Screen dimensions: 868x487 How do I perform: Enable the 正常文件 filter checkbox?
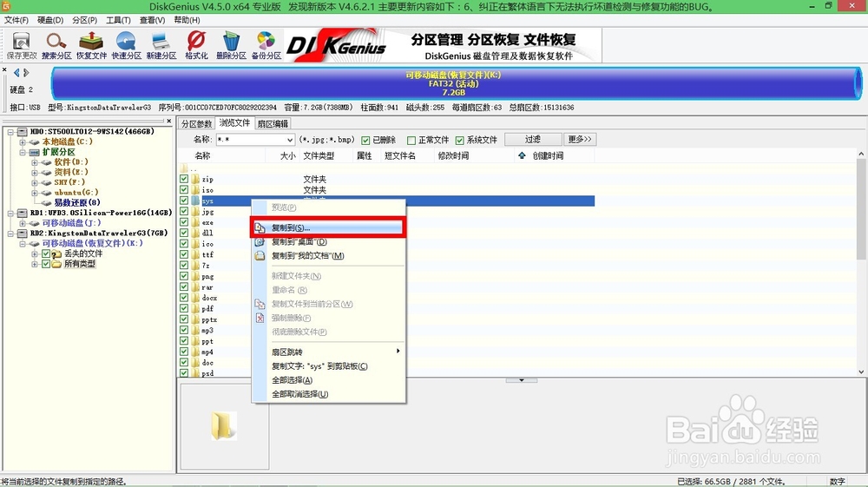pos(411,140)
